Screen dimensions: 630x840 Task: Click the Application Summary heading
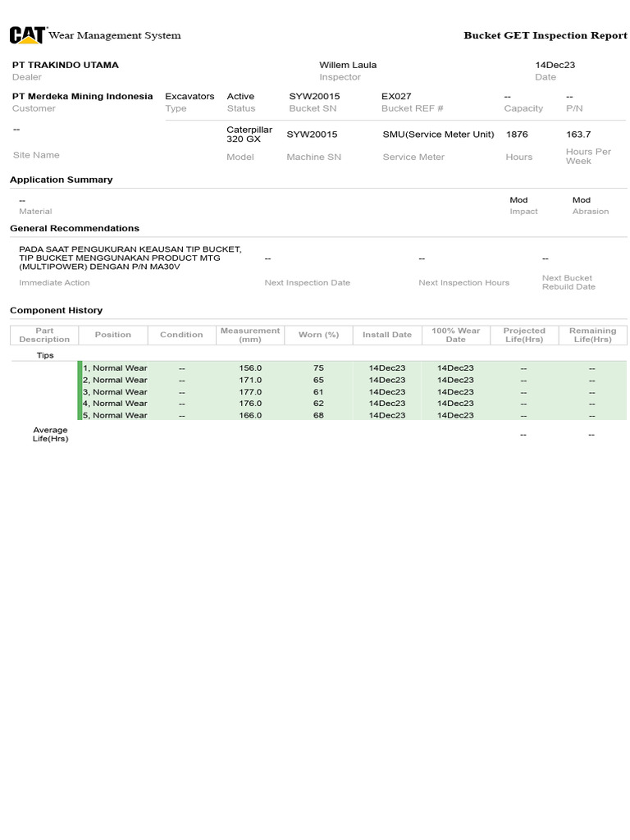click(61, 180)
